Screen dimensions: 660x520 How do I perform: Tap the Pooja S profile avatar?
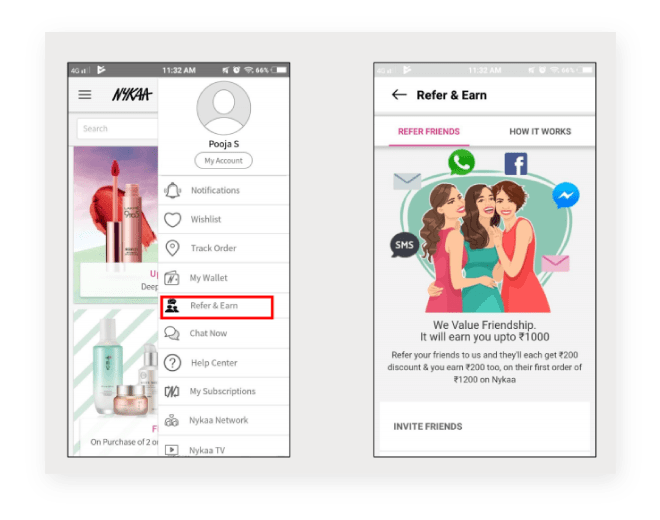[x=224, y=108]
